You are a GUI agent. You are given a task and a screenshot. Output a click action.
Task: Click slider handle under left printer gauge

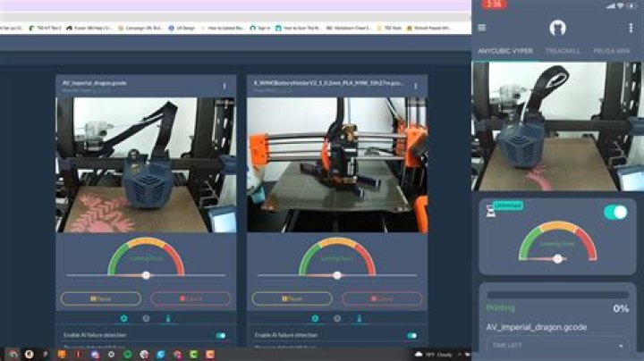pos(146,275)
